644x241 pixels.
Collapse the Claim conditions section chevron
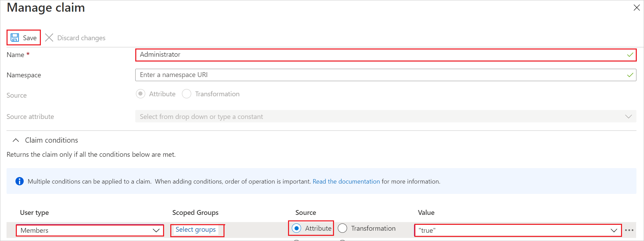[16, 140]
